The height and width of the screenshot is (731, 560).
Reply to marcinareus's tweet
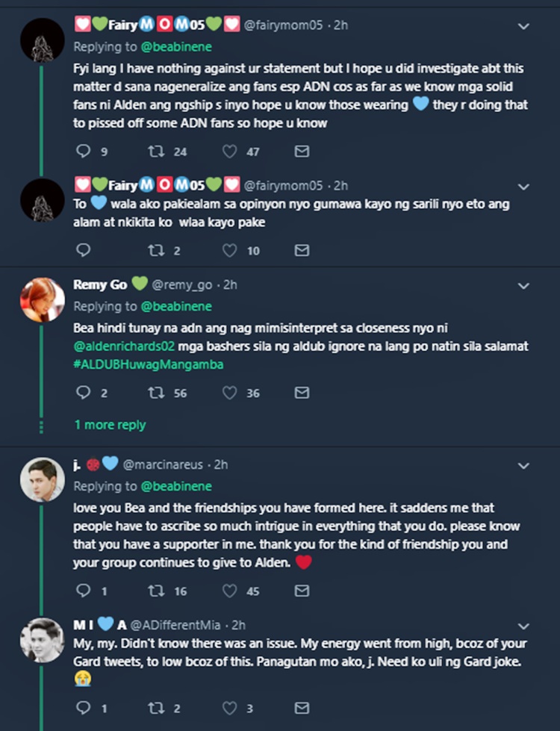point(83,591)
